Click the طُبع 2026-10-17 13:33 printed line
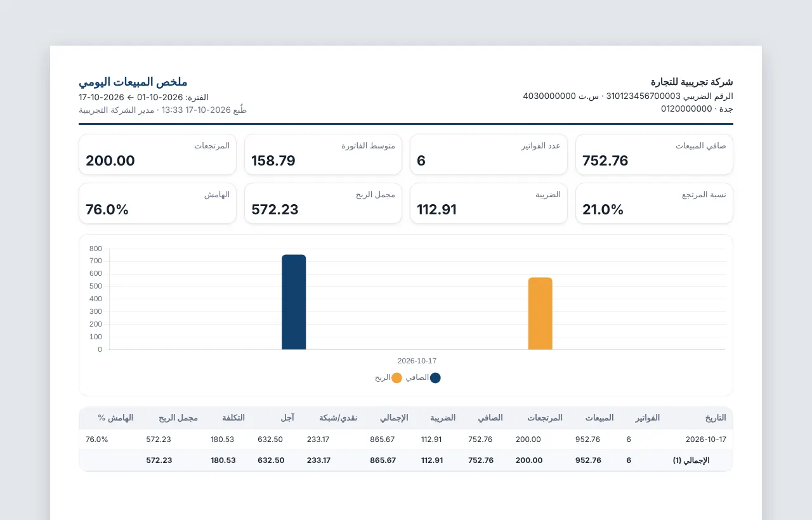This screenshot has width=812, height=520. coord(163,110)
